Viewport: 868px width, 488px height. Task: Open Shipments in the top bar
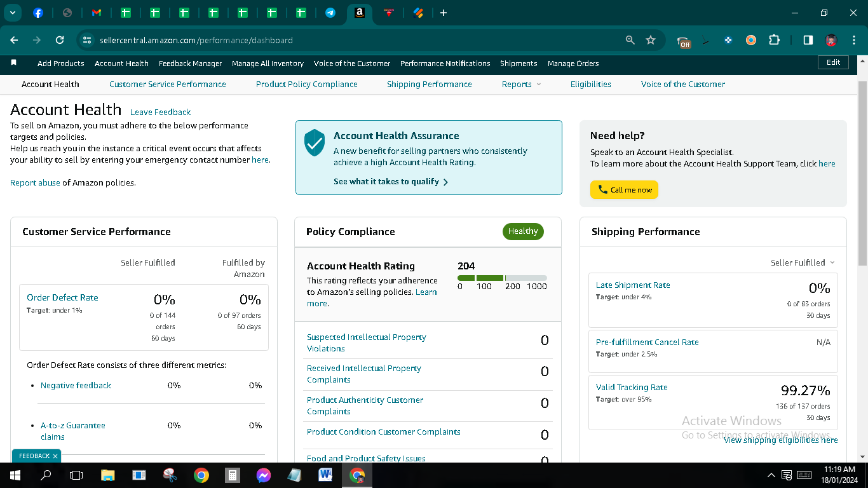519,64
